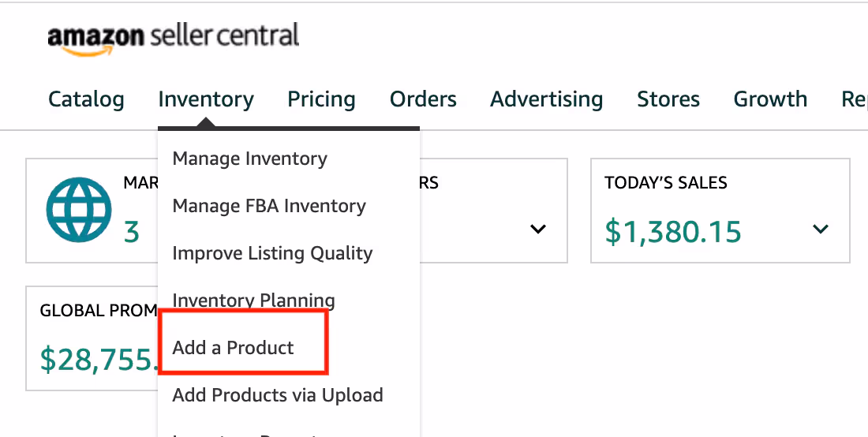Open the Advertising menu

pos(547,99)
